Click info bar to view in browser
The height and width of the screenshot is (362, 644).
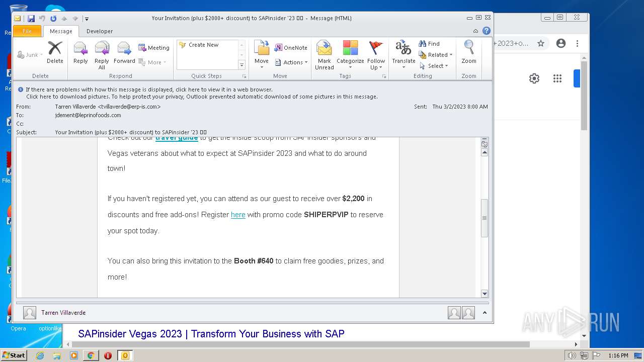149,89
